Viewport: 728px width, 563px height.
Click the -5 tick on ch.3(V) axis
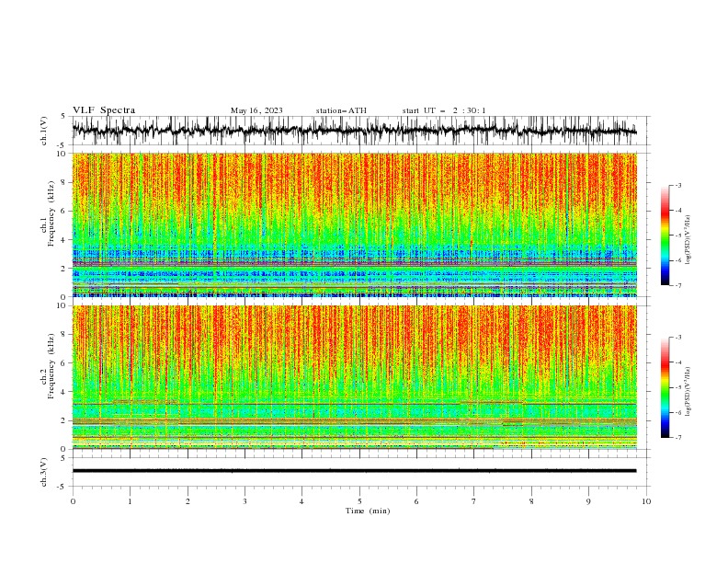coord(63,487)
